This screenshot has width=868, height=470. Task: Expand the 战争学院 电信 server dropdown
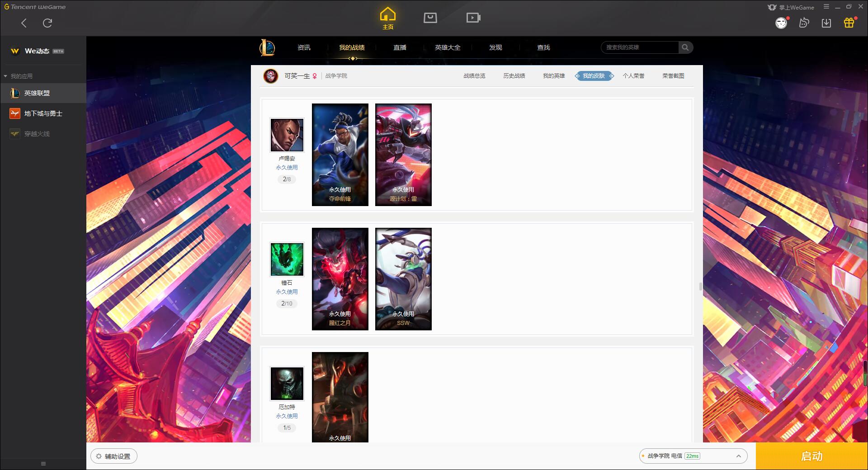(693, 456)
